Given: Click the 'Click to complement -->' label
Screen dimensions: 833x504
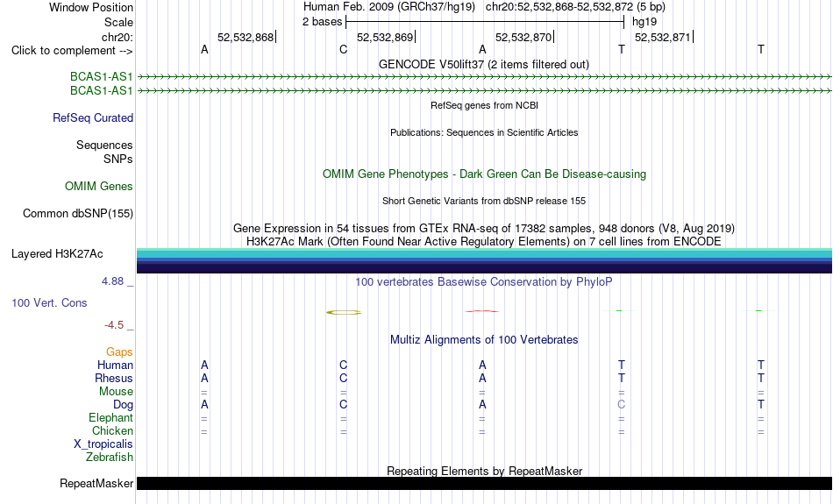Looking at the screenshot, I should (x=72, y=51).
